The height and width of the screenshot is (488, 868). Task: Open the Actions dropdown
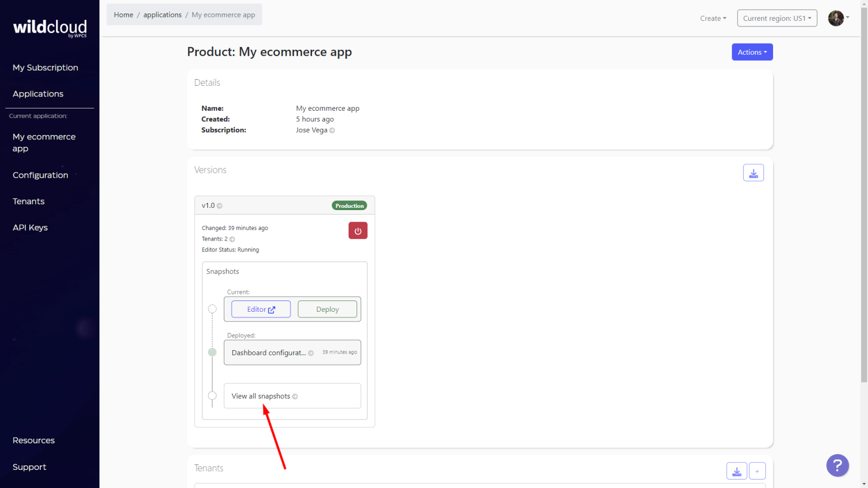[752, 51]
